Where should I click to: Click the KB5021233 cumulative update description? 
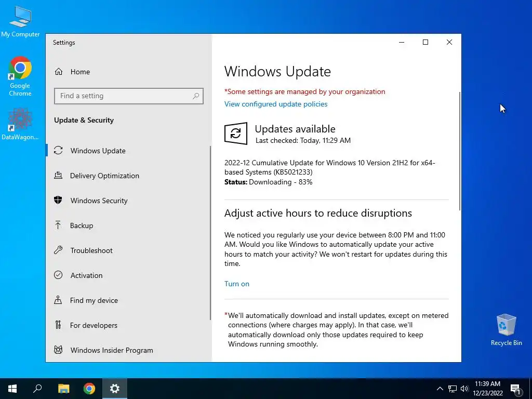click(330, 167)
